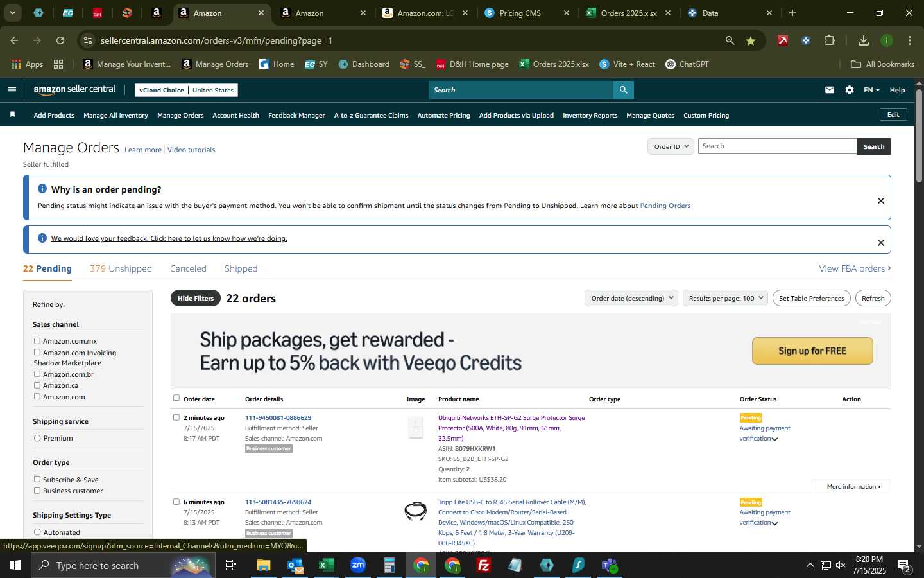The width and height of the screenshot is (924, 578).
Task: Switch to the Canceled tab
Action: 188,268
